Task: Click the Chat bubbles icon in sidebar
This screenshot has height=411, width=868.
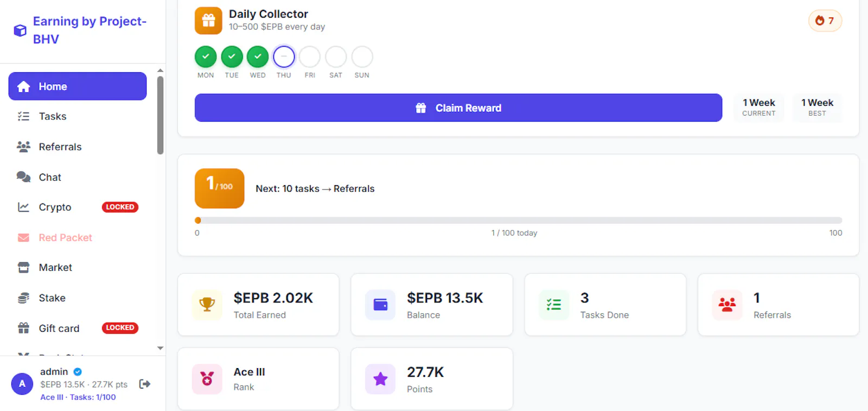Action: click(23, 177)
